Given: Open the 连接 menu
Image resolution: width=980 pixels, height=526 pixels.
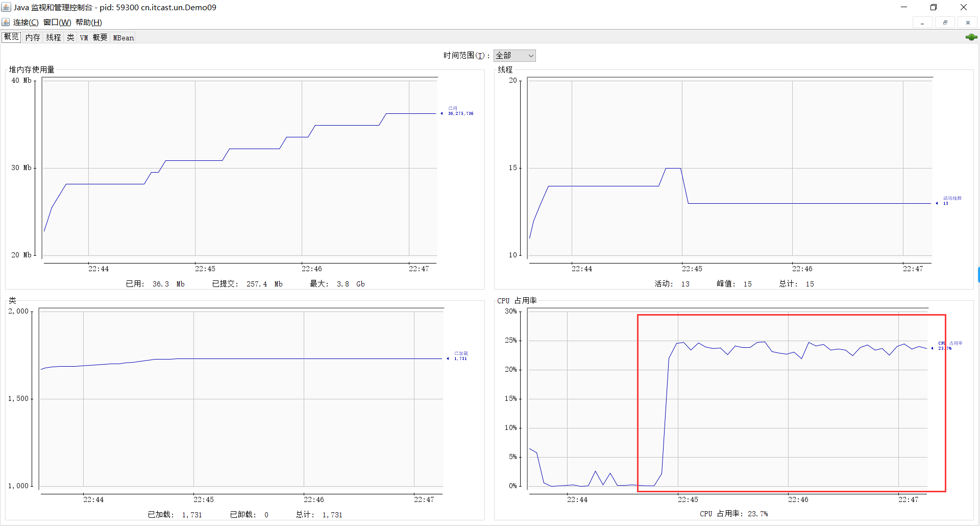Looking at the screenshot, I should 26,22.
